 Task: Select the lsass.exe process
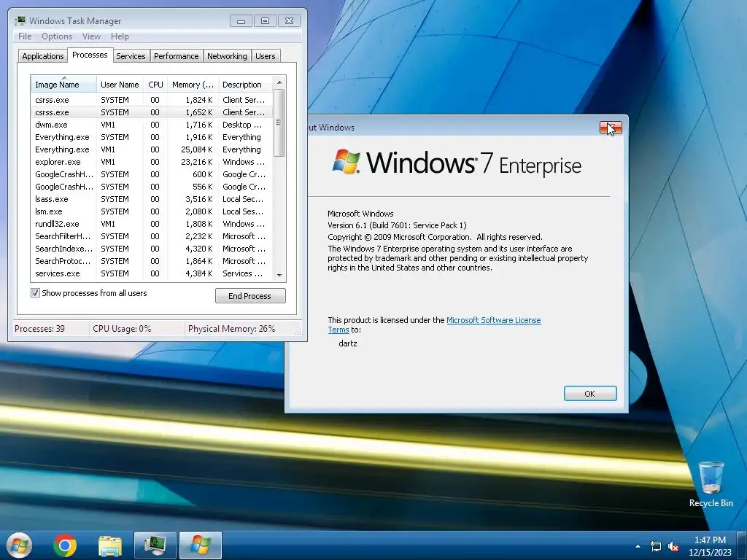point(152,199)
